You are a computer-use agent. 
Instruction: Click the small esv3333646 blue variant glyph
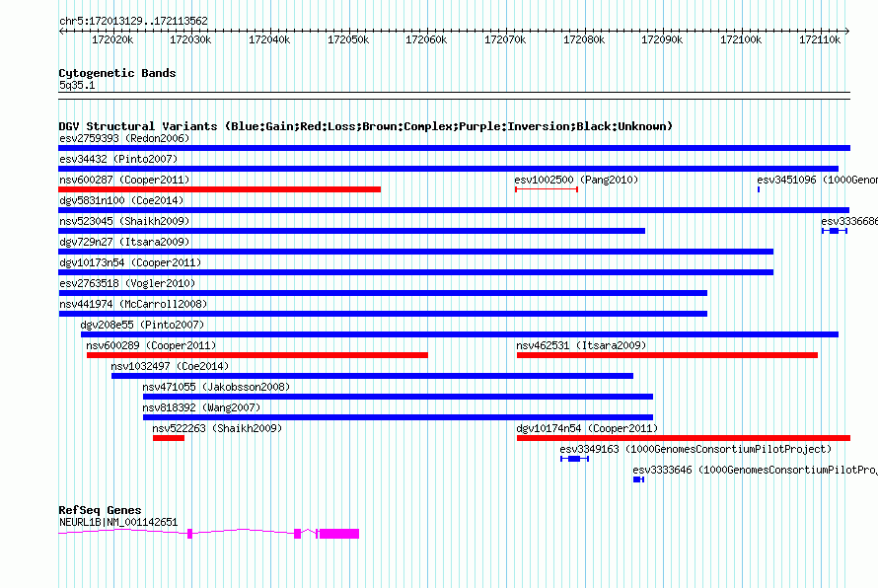pos(638,479)
